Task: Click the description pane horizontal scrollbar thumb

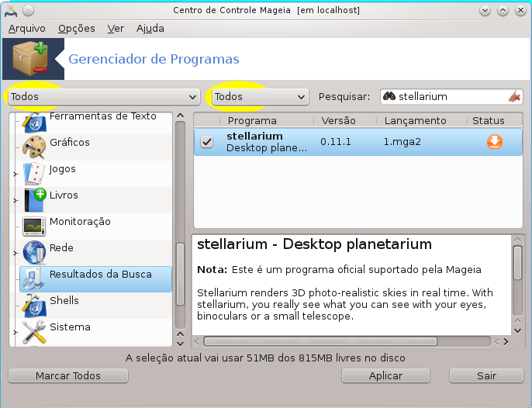Action: 320,341
